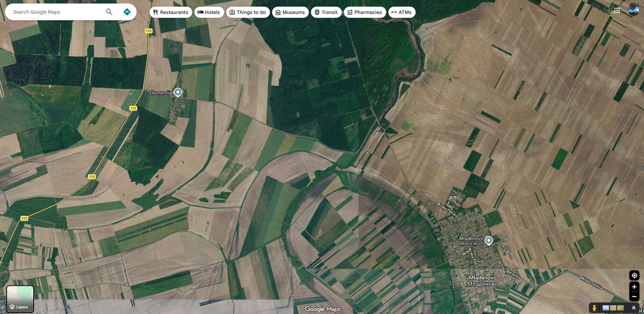Image resolution: width=644 pixels, height=314 pixels.
Task: Show your current location
Action: click(x=634, y=275)
